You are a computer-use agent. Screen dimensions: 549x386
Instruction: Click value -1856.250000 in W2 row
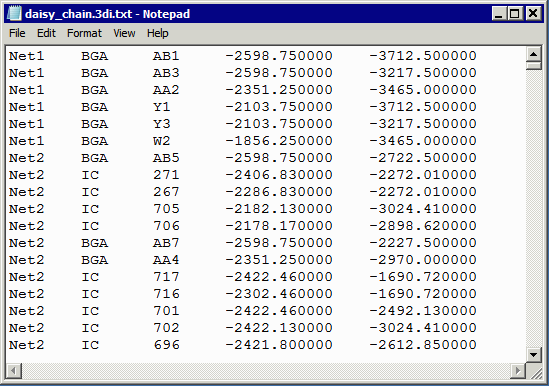(x=279, y=141)
